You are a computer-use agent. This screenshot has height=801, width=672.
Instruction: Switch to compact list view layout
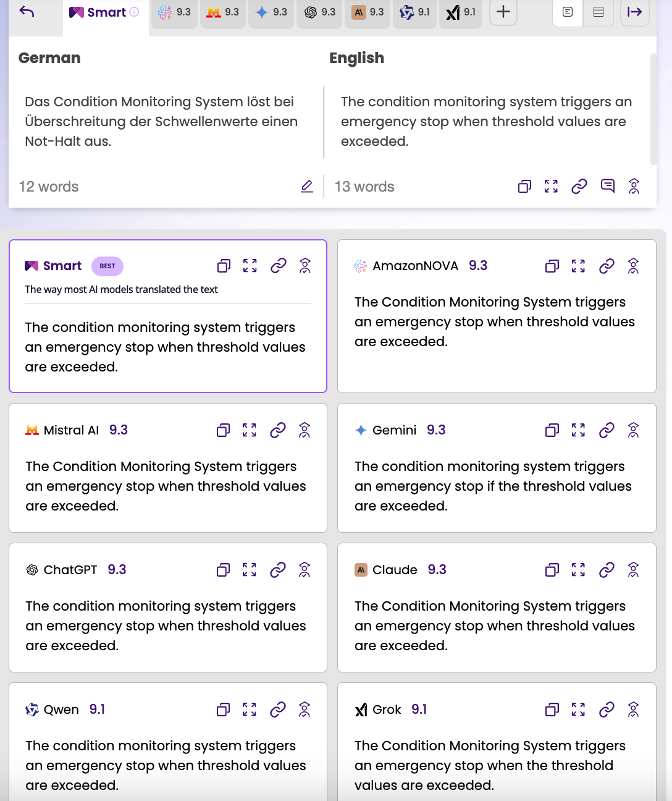[x=598, y=12]
